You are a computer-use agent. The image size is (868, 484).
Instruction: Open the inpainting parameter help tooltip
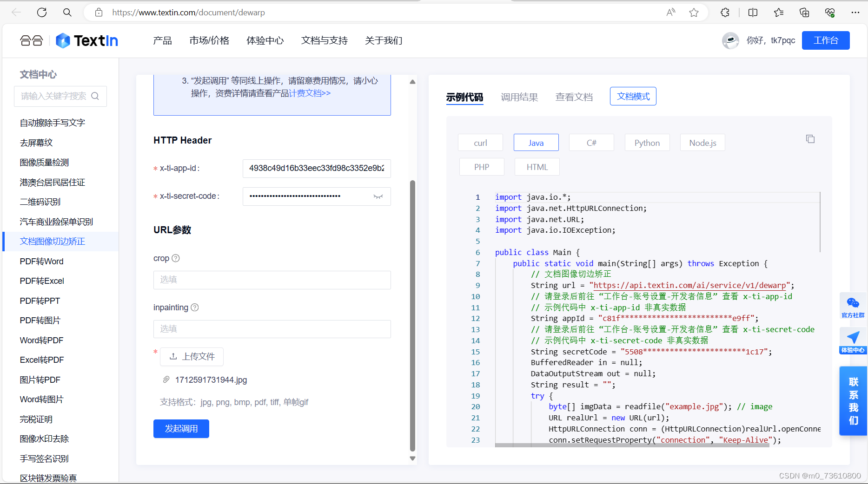(x=195, y=307)
